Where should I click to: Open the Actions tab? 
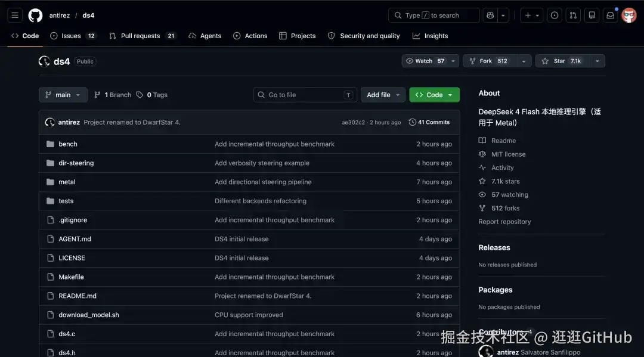click(250, 36)
